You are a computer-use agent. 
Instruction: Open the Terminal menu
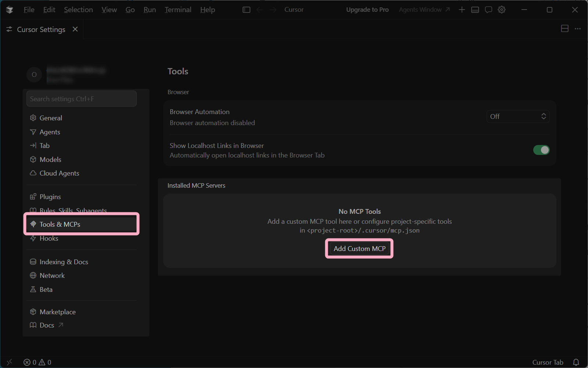coord(178,10)
